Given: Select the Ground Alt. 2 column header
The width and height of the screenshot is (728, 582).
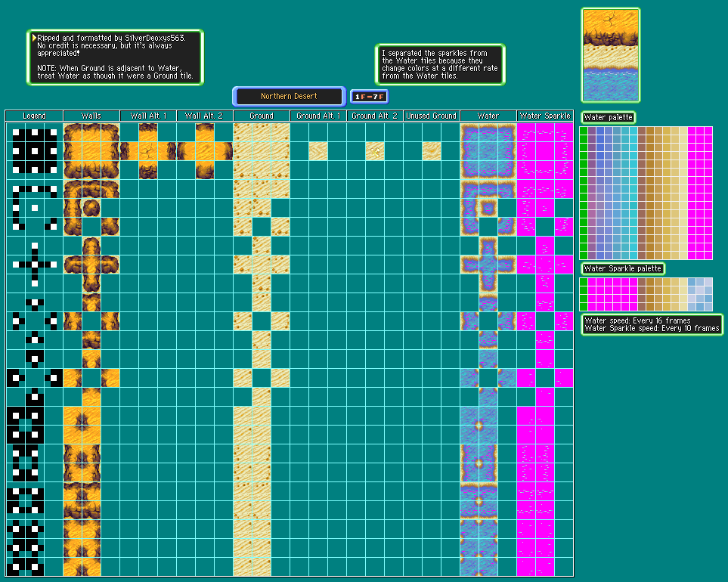Looking at the screenshot, I should [375, 116].
